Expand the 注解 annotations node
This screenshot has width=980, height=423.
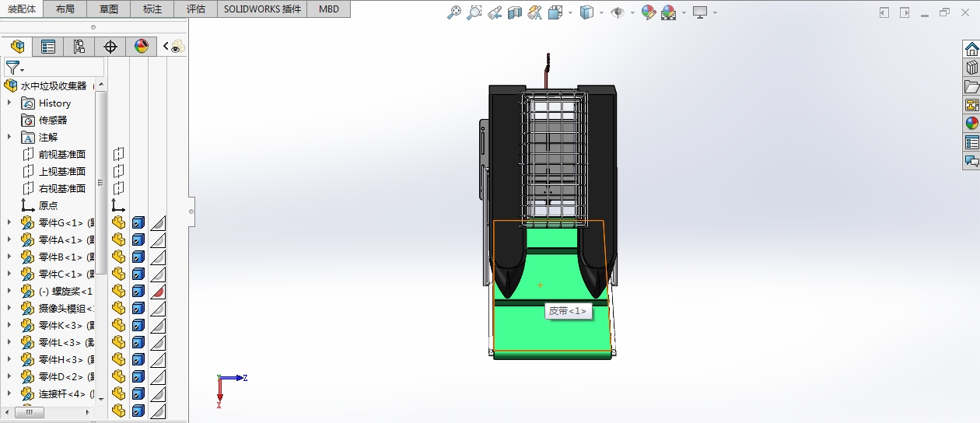click(x=9, y=137)
